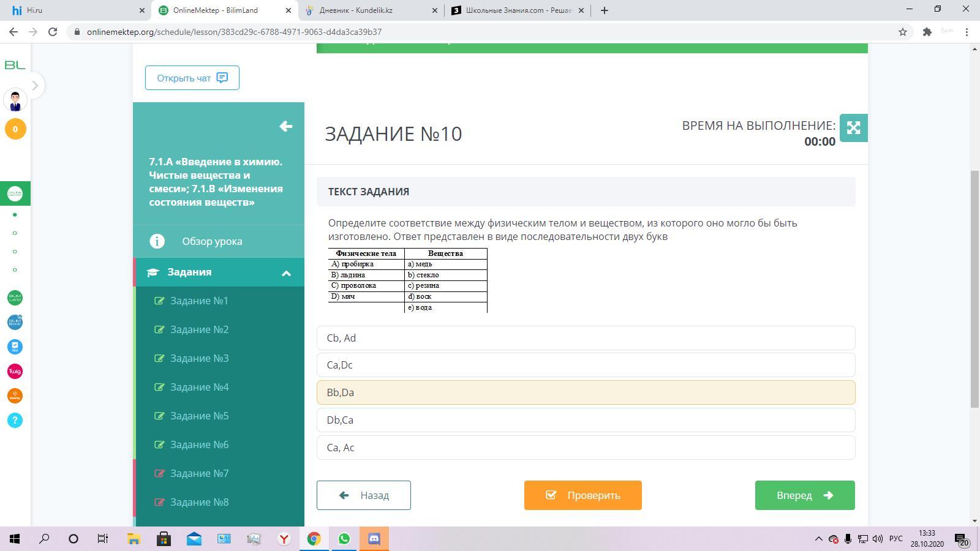This screenshot has height=551, width=980.
Task: Click the Открыть чат button
Action: pos(192,78)
